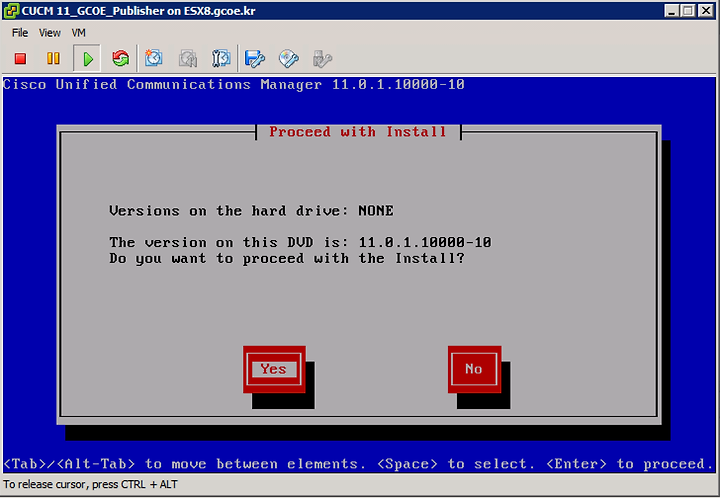This screenshot has height=498, width=720.
Task: Open the File menu
Action: tap(20, 33)
